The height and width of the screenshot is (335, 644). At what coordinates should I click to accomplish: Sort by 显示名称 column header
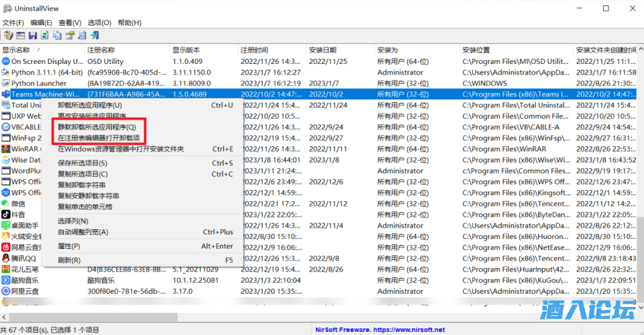click(42, 50)
